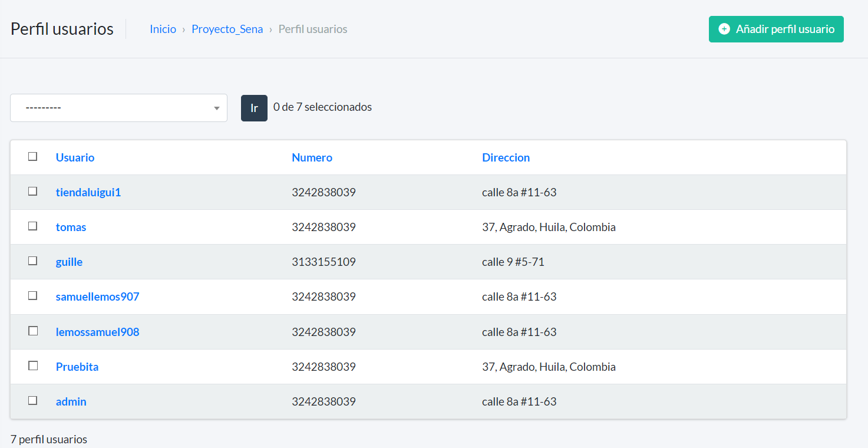
Task: Click the Añadir perfil usuario button
Action: click(x=776, y=29)
